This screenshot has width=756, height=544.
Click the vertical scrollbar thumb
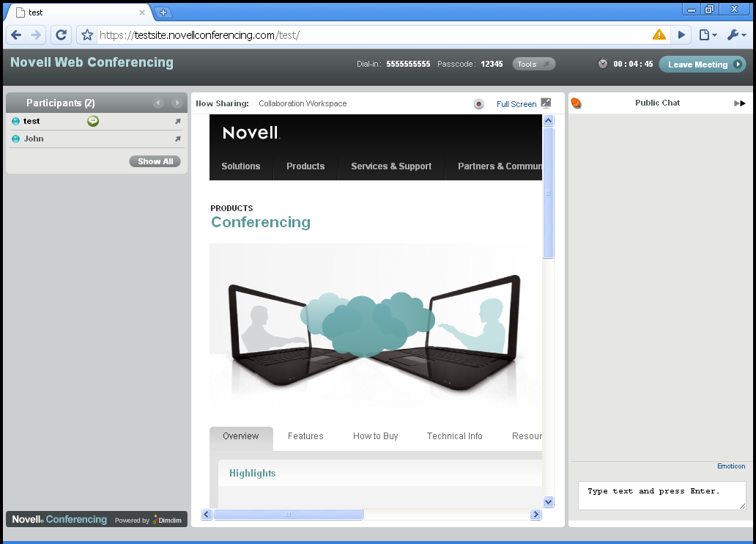[548, 193]
